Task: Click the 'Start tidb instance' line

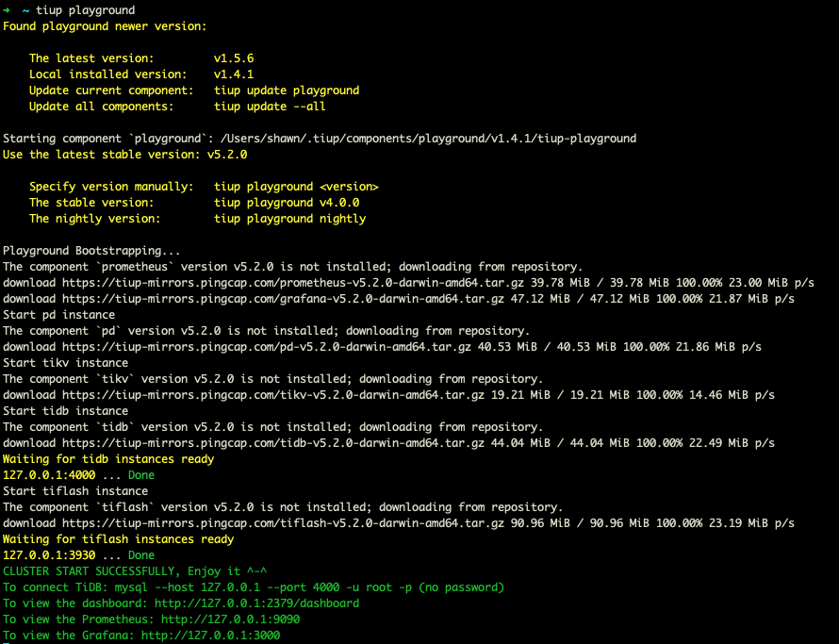Action: tap(65, 411)
